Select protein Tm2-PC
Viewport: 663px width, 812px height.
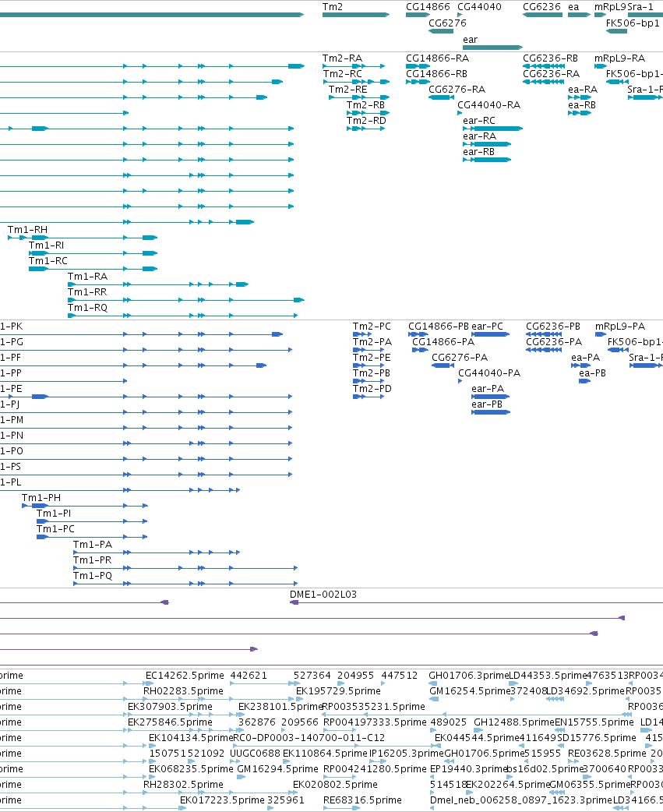click(x=362, y=334)
